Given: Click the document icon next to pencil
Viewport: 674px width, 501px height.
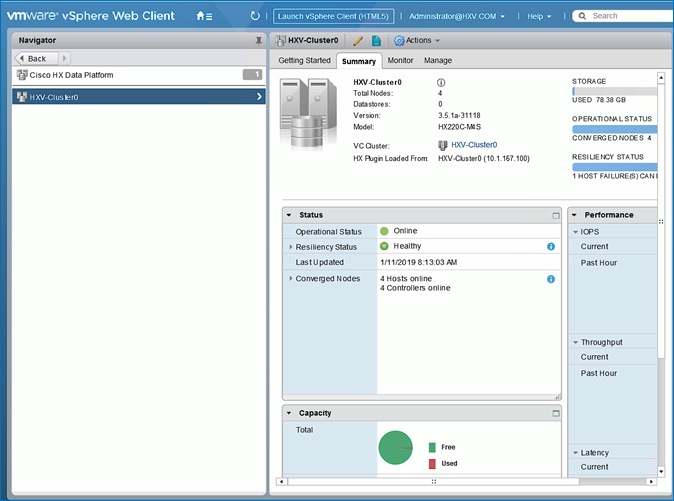Looking at the screenshot, I should [376, 40].
